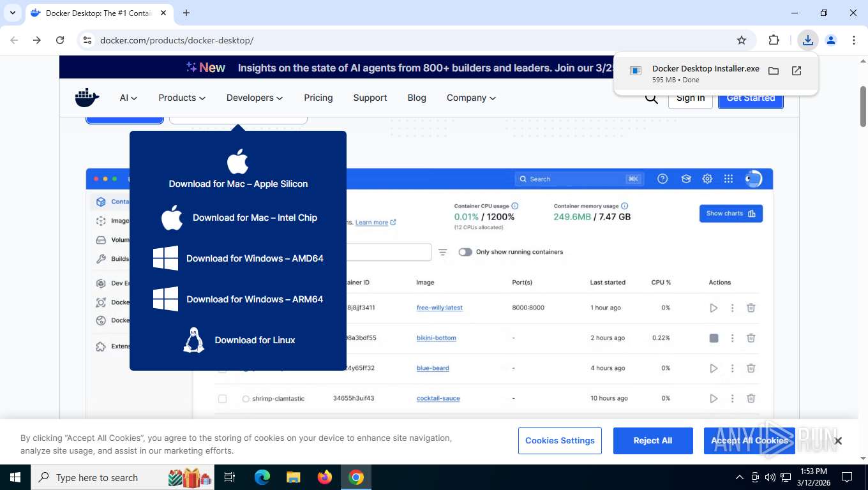Go forward in browser history
This screenshot has height=490, width=868.
(x=37, y=40)
